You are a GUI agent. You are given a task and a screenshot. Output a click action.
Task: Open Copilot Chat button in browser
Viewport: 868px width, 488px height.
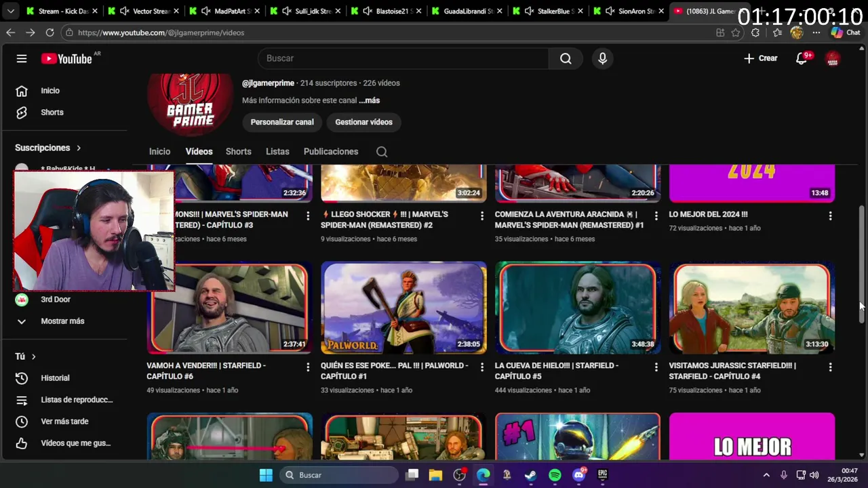pyautogui.click(x=845, y=33)
